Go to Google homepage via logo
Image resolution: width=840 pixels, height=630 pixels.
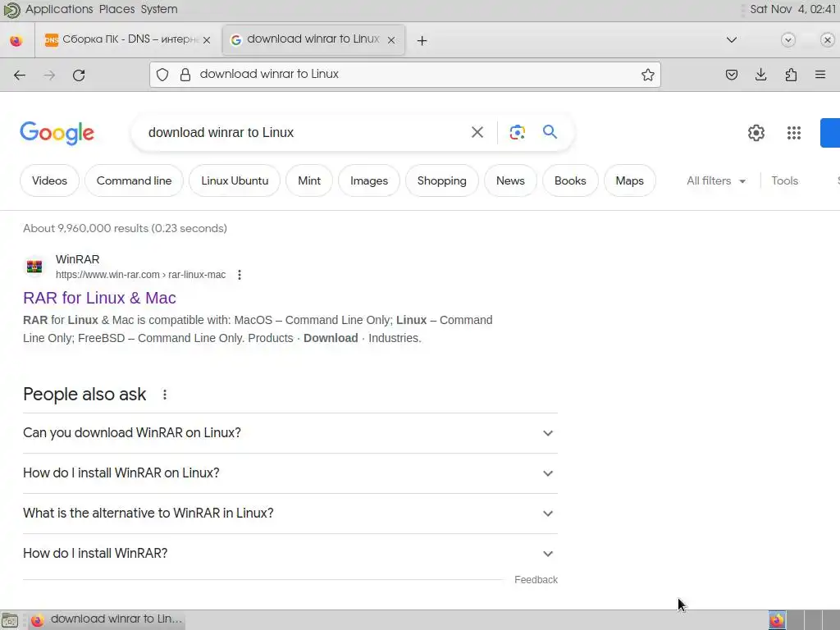57,133
